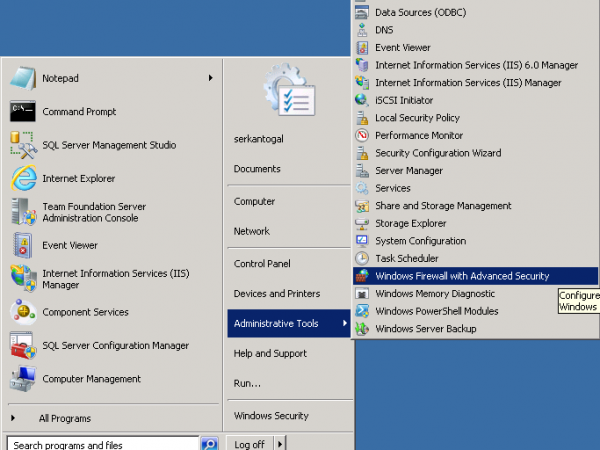Click the Services label in submenu

click(x=393, y=188)
